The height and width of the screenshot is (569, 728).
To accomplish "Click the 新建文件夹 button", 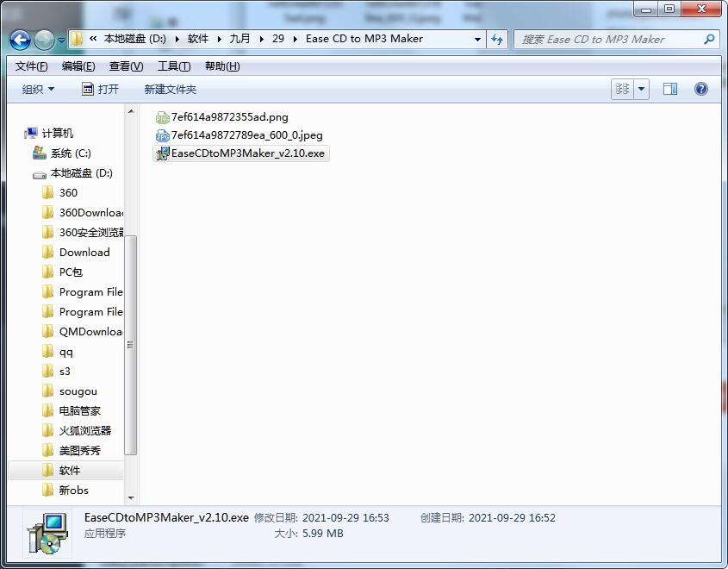I will coord(170,89).
